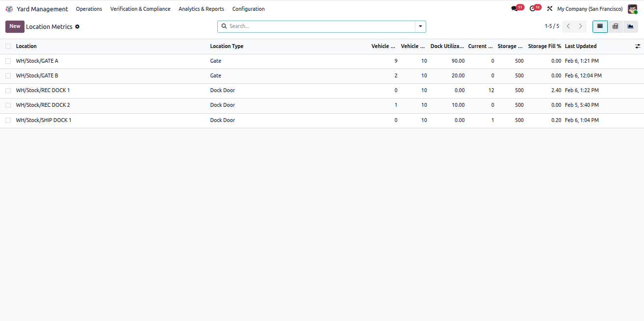
Task: Open Analytics & Reports menu
Action: point(201,9)
